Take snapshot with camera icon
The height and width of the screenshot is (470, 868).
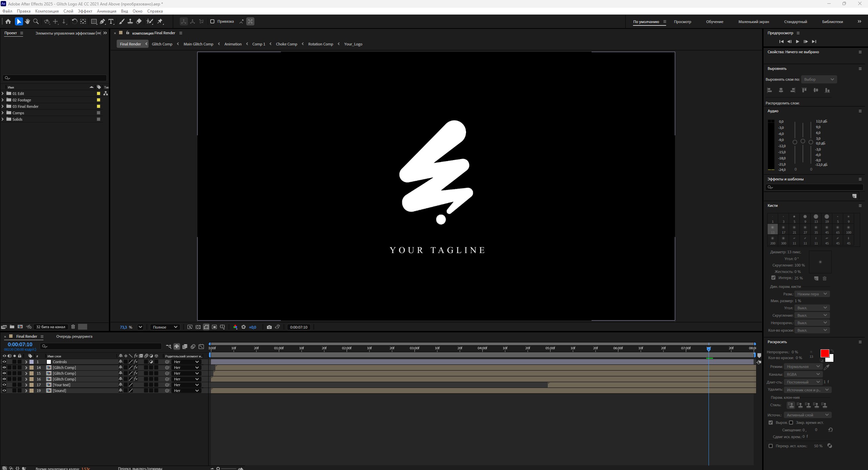[x=269, y=327]
